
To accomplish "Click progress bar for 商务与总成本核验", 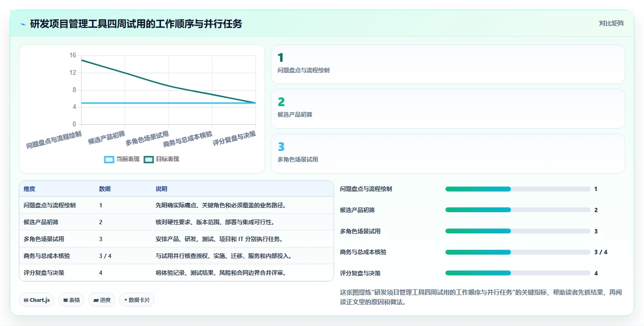I will (x=518, y=252).
